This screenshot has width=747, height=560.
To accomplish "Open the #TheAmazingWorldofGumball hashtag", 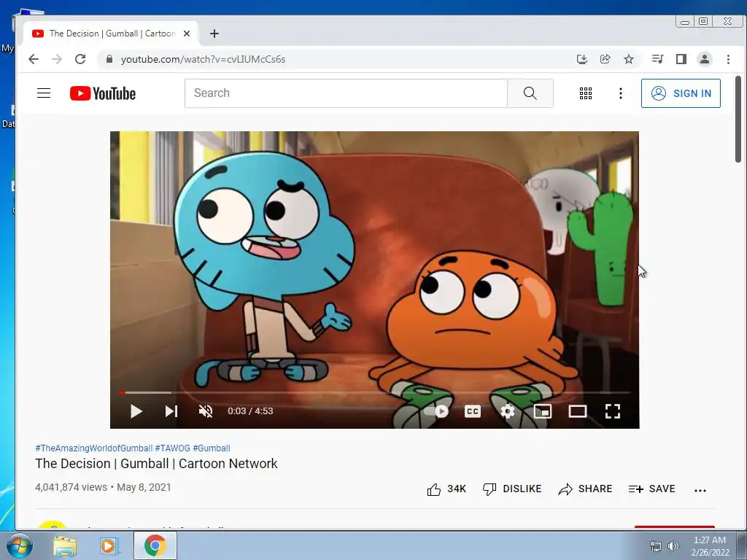I will [94, 448].
